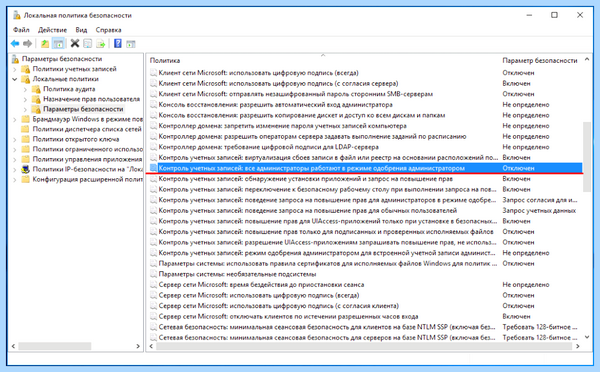600x372 pixels.
Task: Expand the Брандмауэр Windows node
Action: [x=15, y=119]
